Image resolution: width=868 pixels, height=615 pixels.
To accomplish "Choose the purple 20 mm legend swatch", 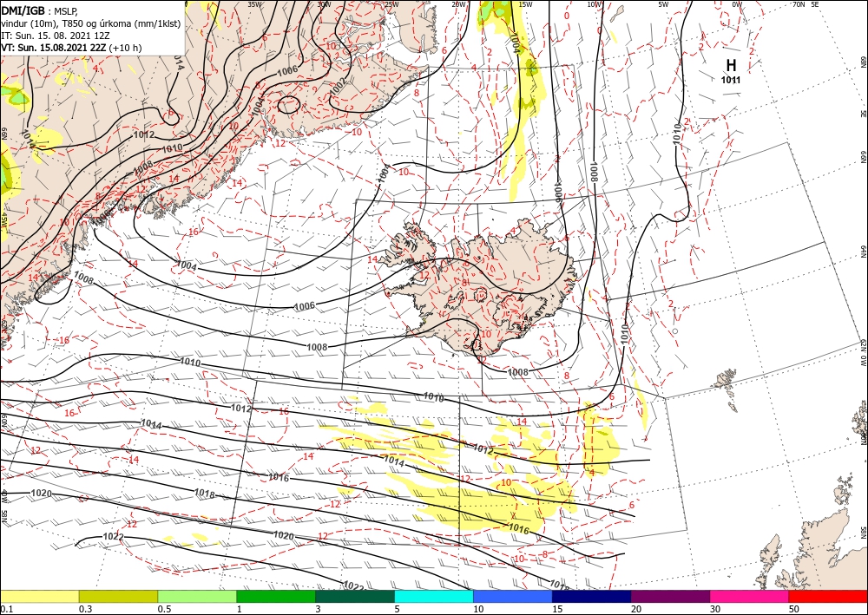I will (x=670, y=596).
